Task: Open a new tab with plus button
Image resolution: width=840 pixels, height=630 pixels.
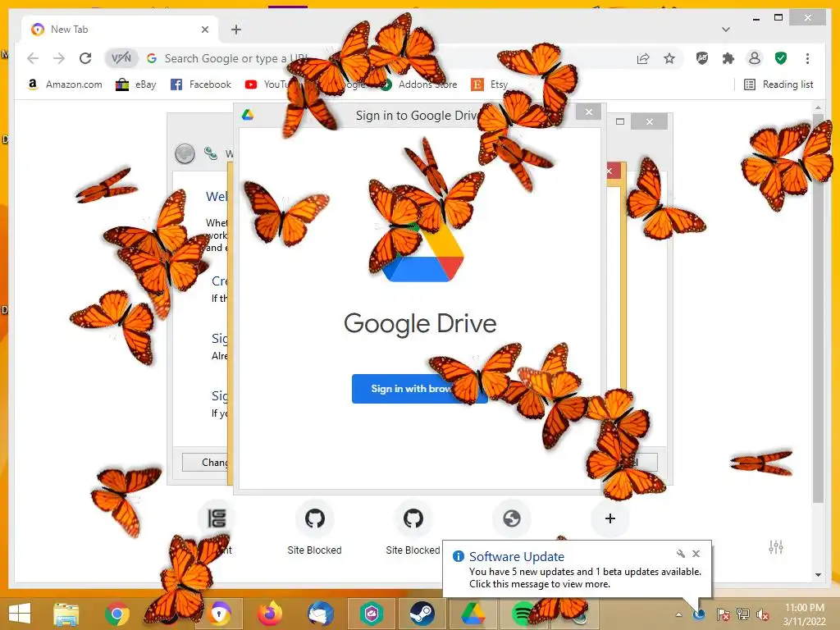Action: pyautogui.click(x=235, y=30)
